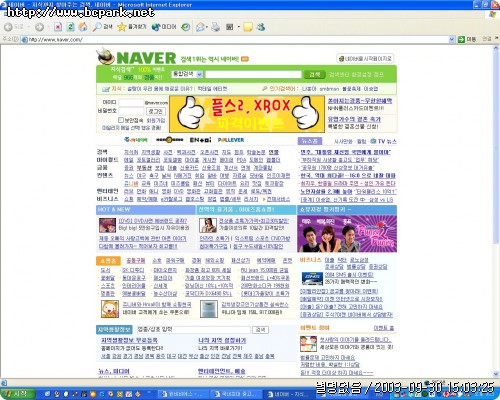Image resolution: width=500 pixels, height=400 pixels.
Task: Refresh the page using the green arrows icon
Action: coord(70,27)
